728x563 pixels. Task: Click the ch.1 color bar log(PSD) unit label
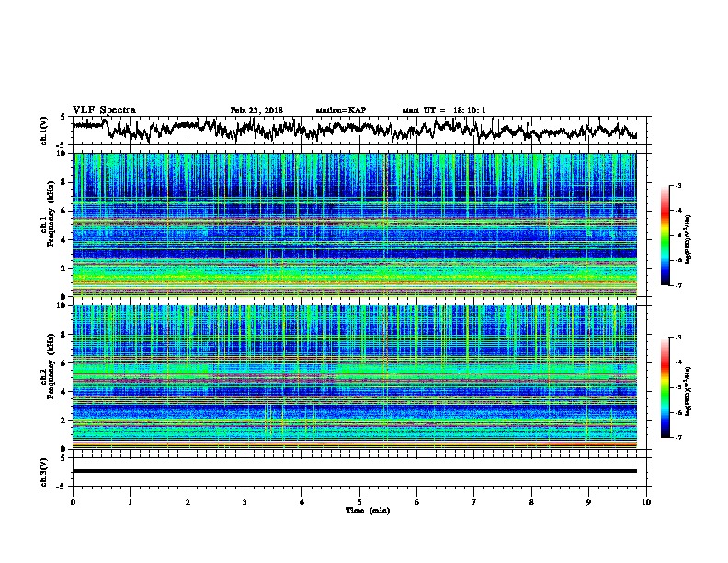pos(688,240)
